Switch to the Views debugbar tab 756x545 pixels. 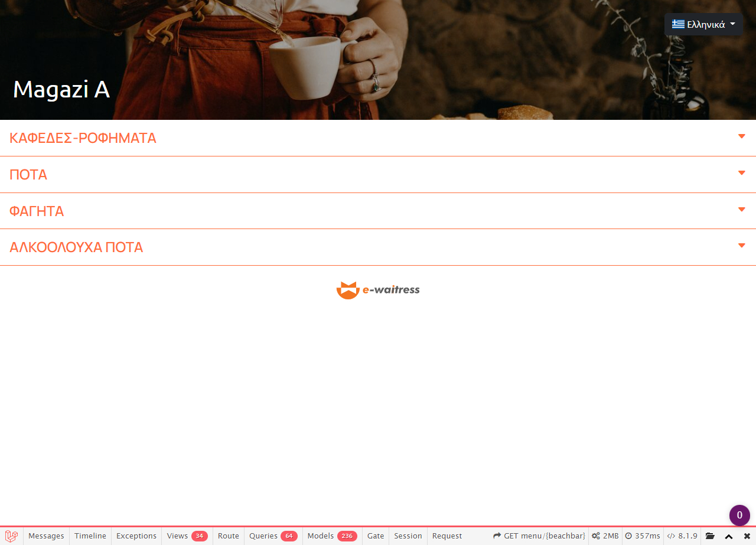187,536
